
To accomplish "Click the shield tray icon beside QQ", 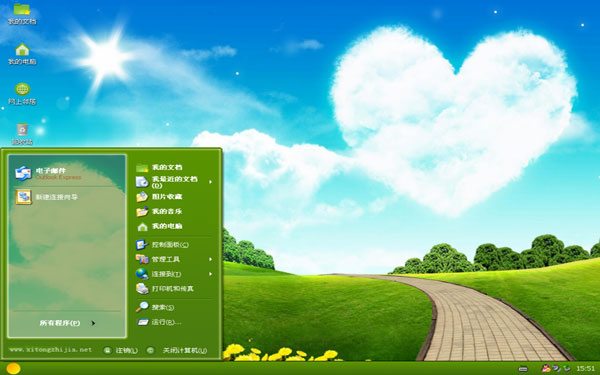I will (556, 368).
